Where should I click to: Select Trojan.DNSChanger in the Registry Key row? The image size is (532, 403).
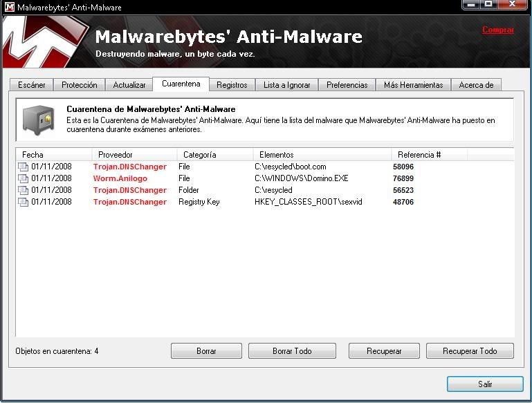130,202
